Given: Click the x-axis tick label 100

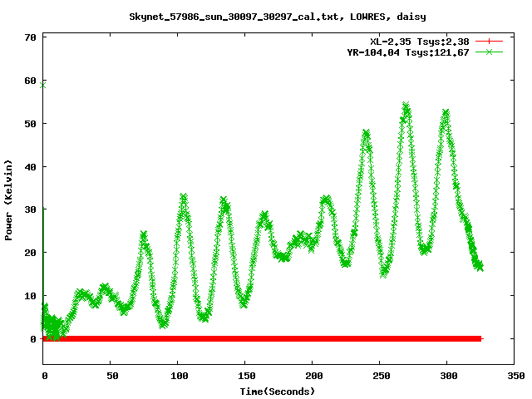Looking at the screenshot, I should [180, 376].
